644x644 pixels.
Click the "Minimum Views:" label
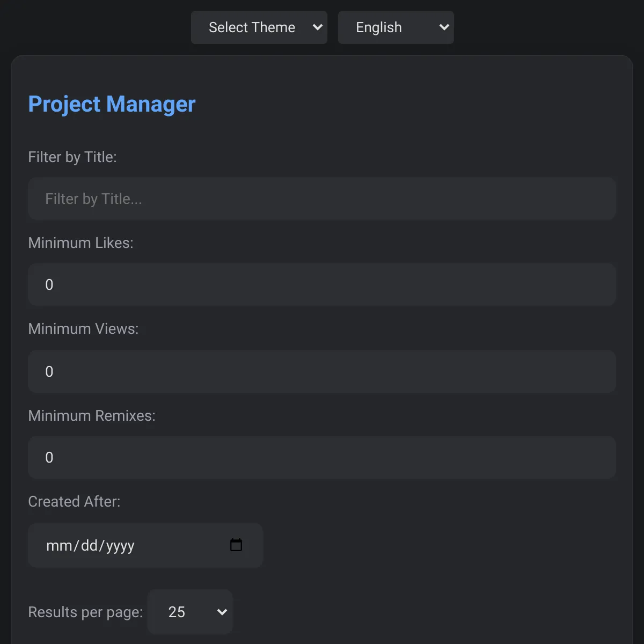click(83, 328)
